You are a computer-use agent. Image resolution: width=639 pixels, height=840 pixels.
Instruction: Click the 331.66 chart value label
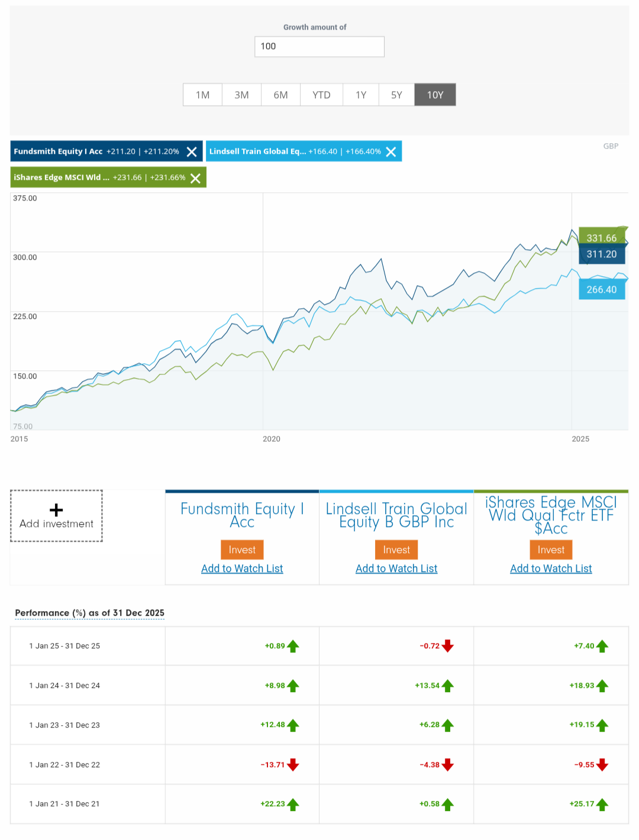pyautogui.click(x=602, y=238)
